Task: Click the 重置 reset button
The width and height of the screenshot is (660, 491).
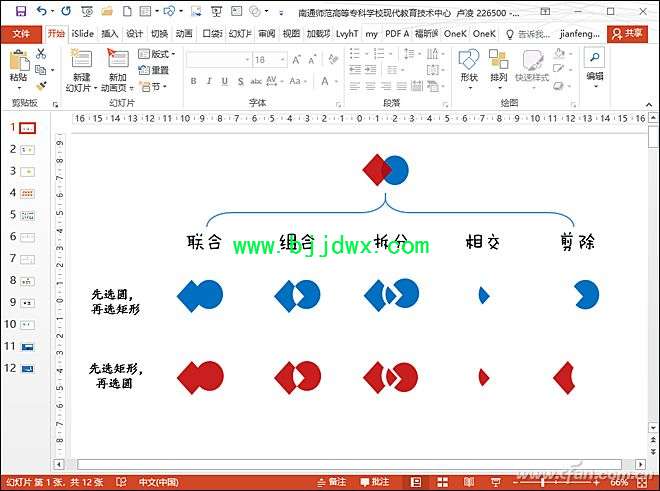Action: (154, 70)
